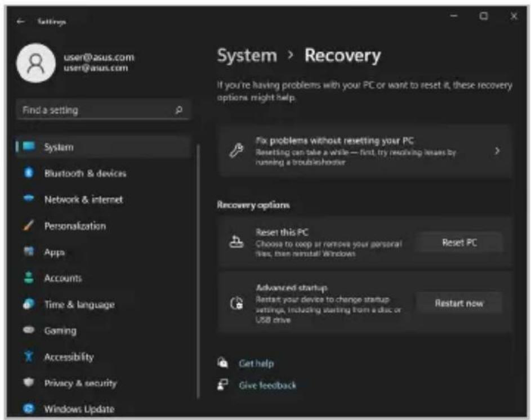The height and width of the screenshot is (420, 531).
Task: Open Privacy & security settings
Action: 103,383
